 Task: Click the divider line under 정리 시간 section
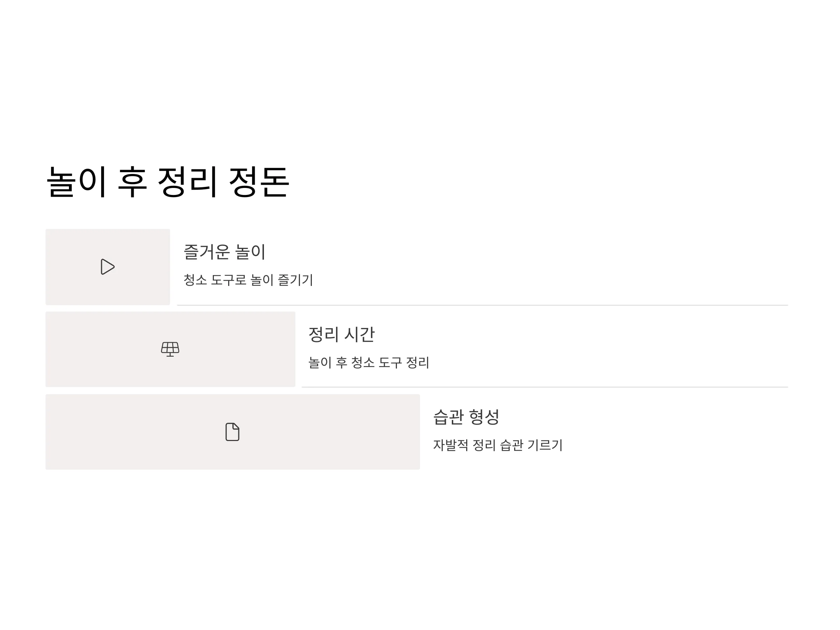[x=545, y=387]
